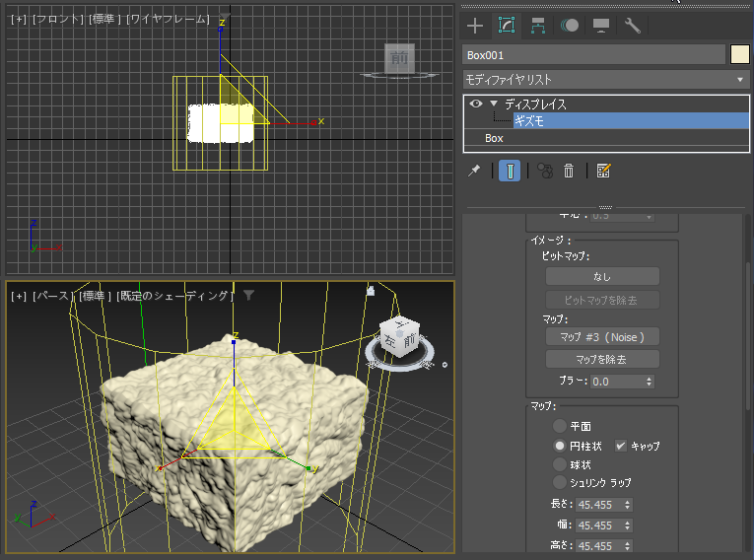Open the [既定のシェーディング] menu

pyautogui.click(x=174, y=296)
